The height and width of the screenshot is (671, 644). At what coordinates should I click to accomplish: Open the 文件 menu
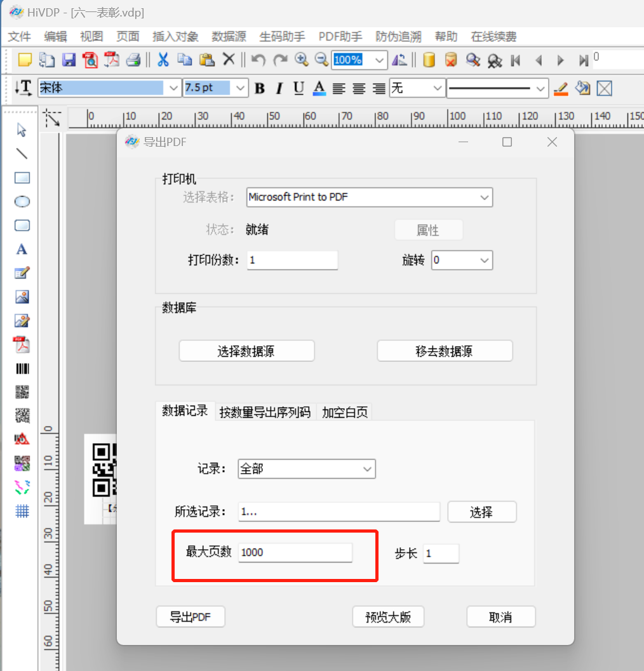pyautogui.click(x=19, y=37)
